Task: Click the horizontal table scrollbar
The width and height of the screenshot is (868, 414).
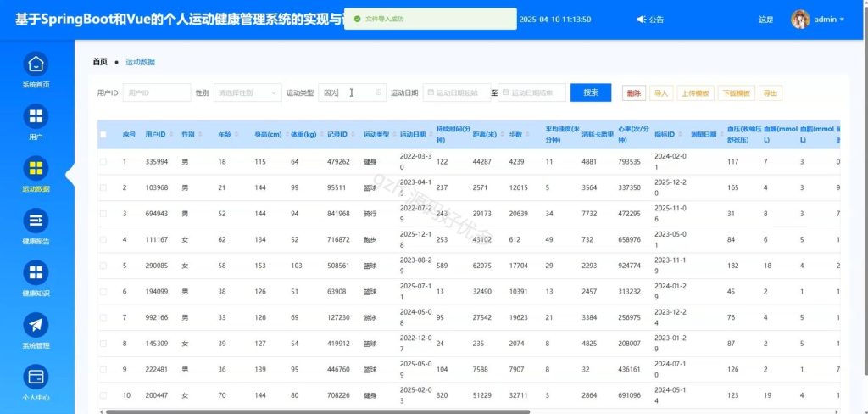Action: point(317,411)
